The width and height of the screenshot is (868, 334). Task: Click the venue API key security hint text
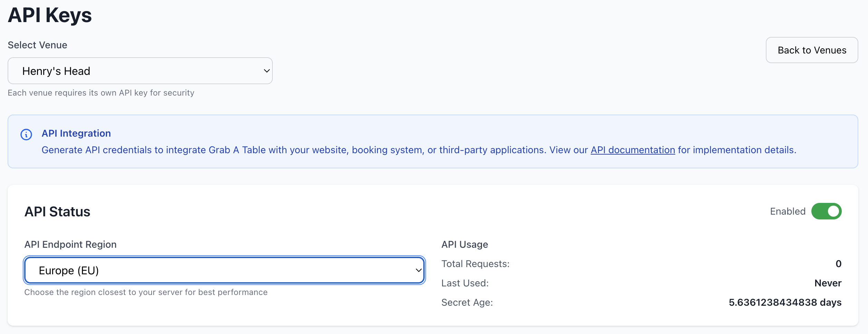click(101, 93)
